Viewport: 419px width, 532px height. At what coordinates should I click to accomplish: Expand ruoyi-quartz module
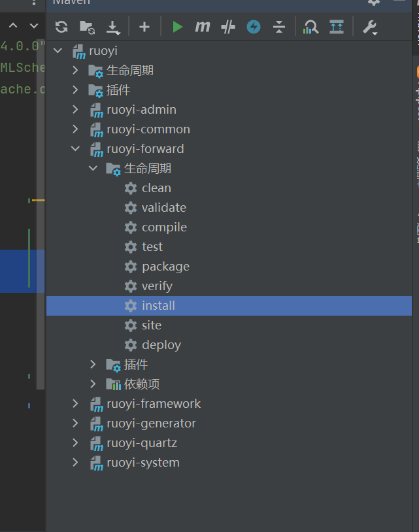click(75, 442)
